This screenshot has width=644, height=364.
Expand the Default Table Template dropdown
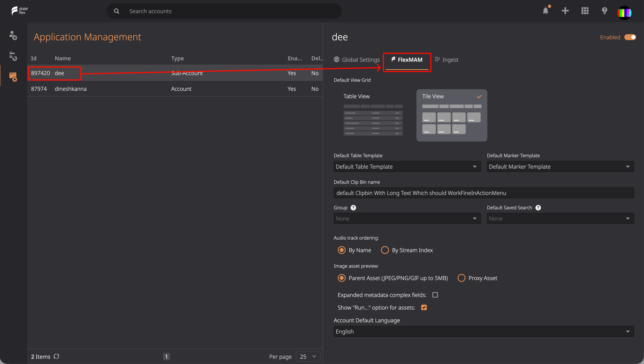tap(407, 166)
